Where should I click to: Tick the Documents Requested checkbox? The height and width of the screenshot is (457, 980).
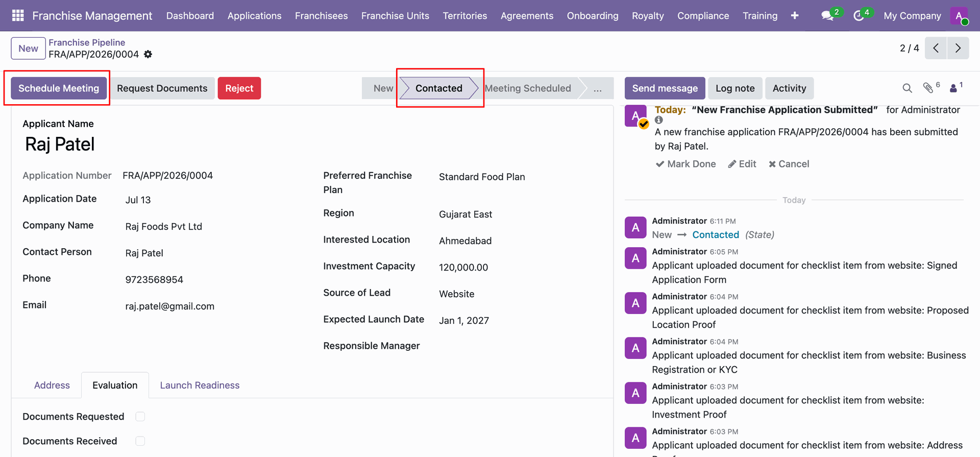[x=140, y=417]
